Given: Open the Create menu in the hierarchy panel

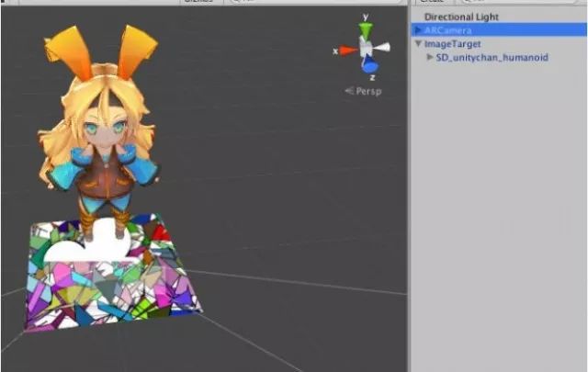Looking at the screenshot, I should point(432,3).
